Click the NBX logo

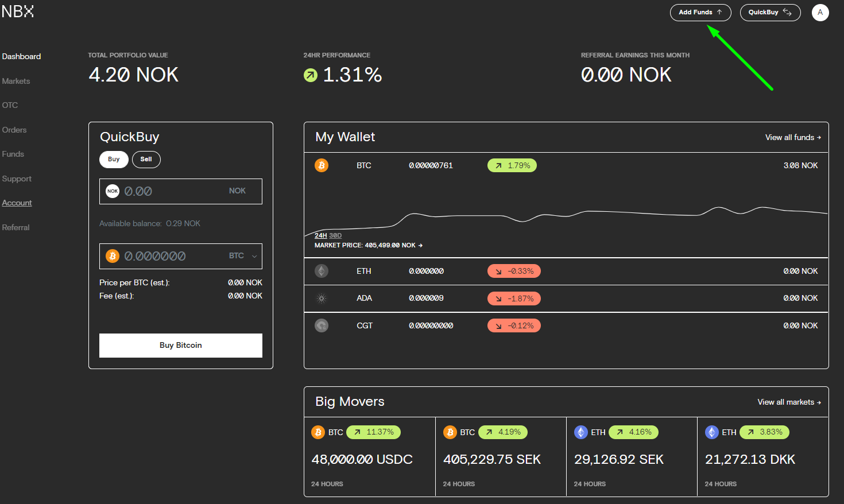pos(18,11)
